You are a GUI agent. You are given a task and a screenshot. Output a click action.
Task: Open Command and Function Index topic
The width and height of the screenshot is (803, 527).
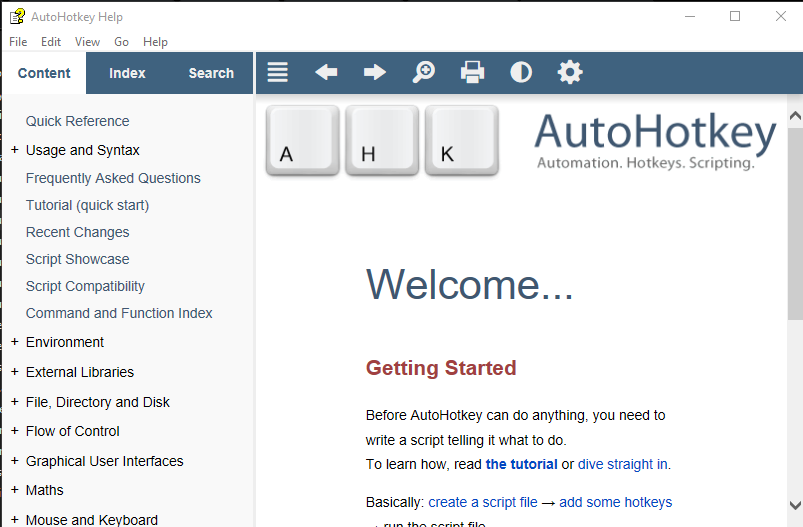tap(119, 313)
